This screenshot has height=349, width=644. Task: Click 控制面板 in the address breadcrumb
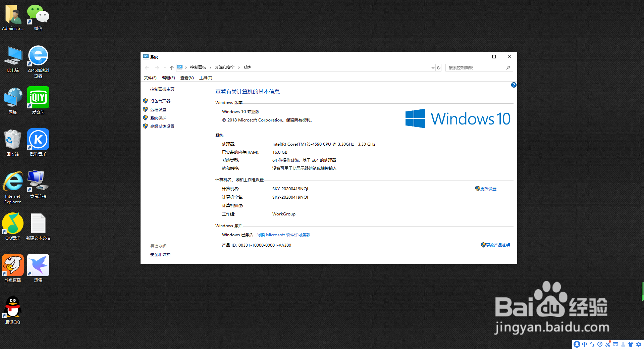point(198,67)
